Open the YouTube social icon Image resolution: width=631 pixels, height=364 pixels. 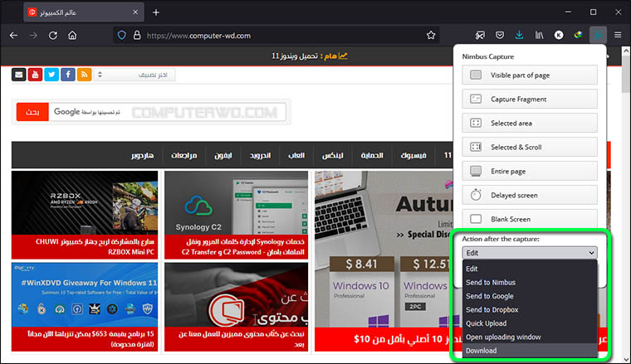[35, 75]
